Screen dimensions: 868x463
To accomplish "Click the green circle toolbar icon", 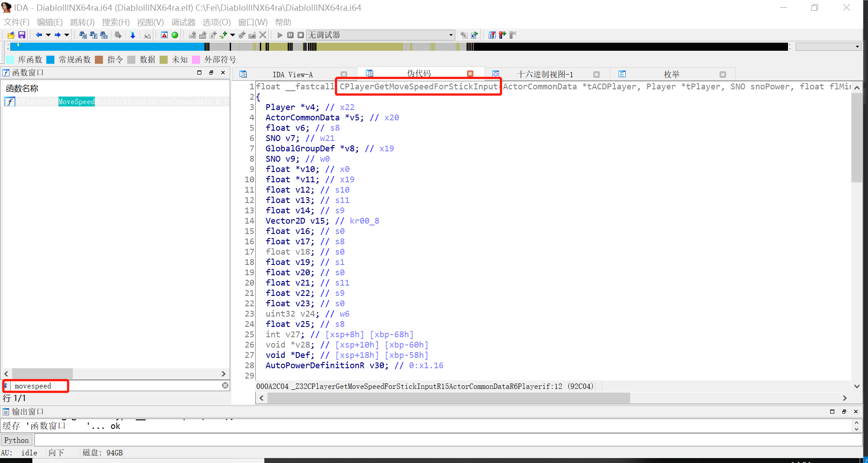I will point(175,35).
